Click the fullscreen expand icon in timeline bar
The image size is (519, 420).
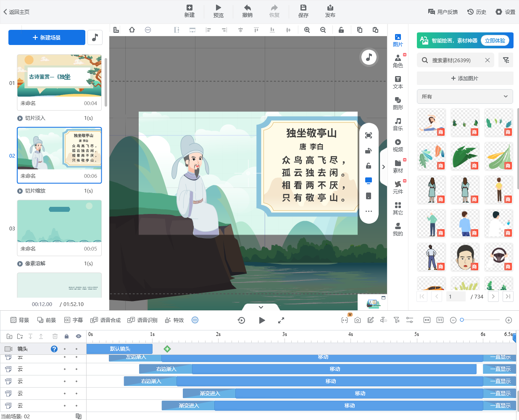tap(281, 320)
